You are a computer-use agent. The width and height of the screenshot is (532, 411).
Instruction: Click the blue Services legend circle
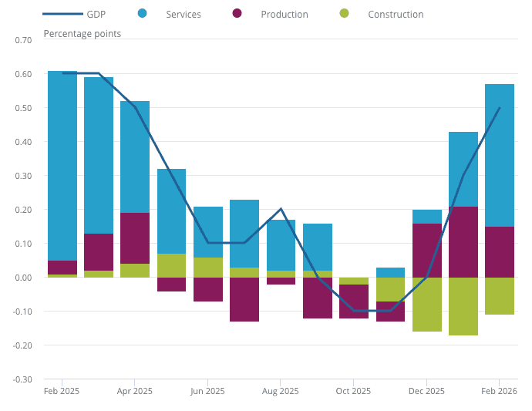click(x=142, y=14)
